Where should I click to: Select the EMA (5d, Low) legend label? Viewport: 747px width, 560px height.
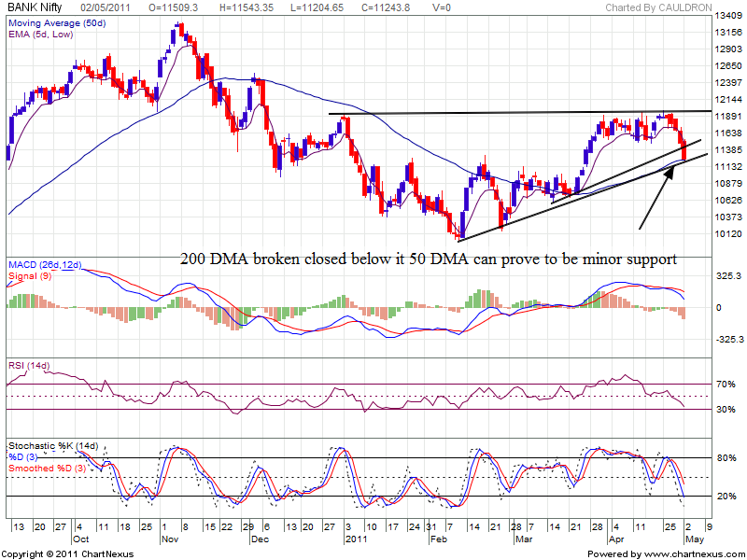click(41, 33)
